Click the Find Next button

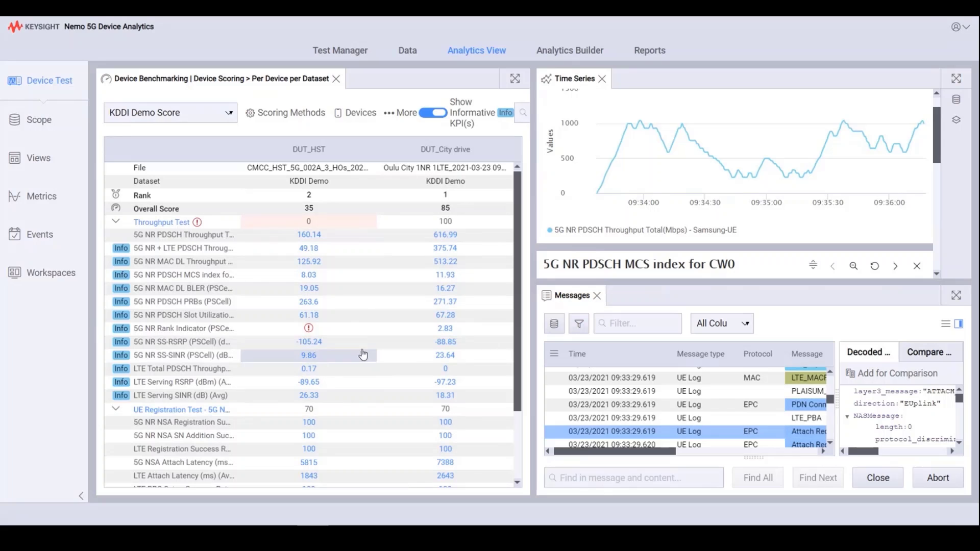[x=818, y=478]
